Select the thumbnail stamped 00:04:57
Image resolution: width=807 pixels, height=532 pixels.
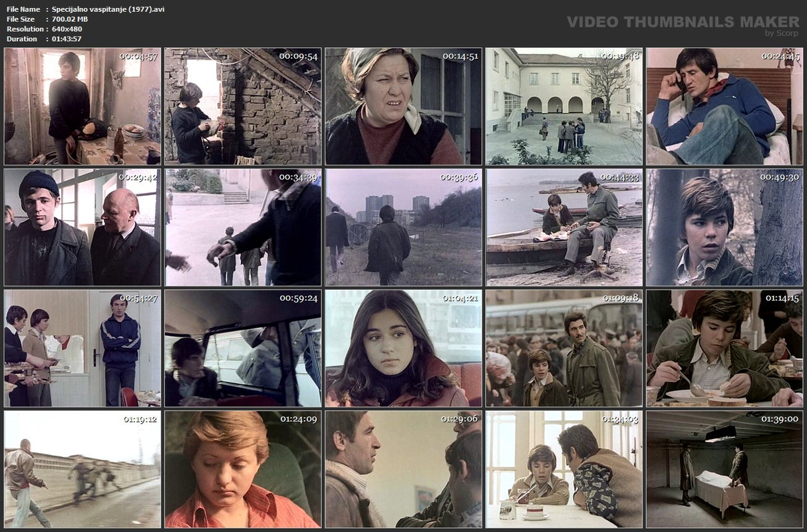click(82, 106)
